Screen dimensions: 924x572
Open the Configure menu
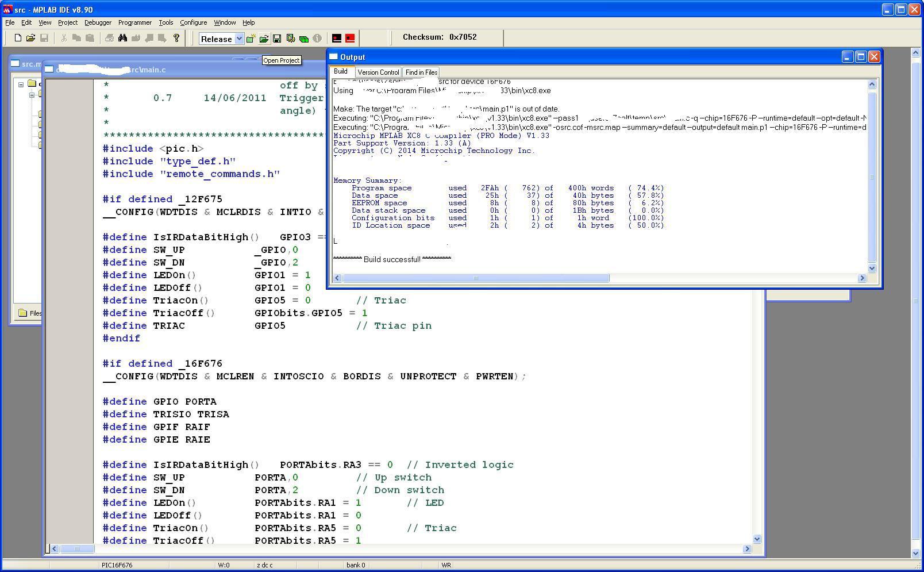(x=194, y=22)
